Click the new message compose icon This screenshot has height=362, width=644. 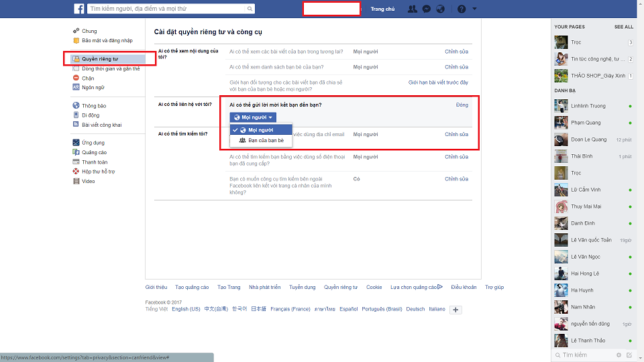point(629,355)
